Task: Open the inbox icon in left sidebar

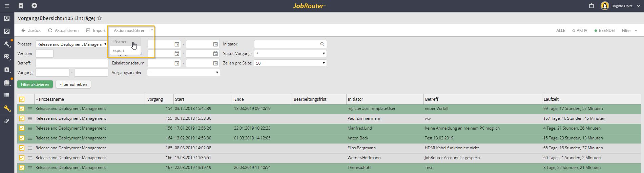Action: pos(7,18)
